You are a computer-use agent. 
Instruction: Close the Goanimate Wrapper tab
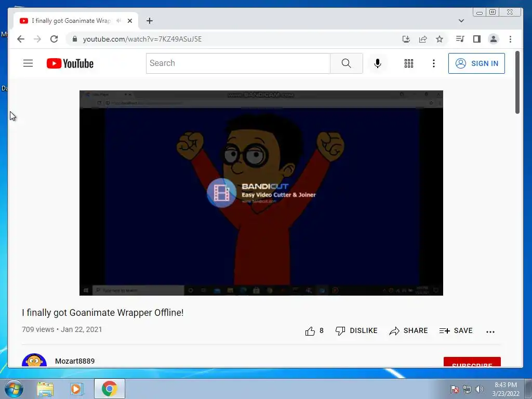[129, 21]
